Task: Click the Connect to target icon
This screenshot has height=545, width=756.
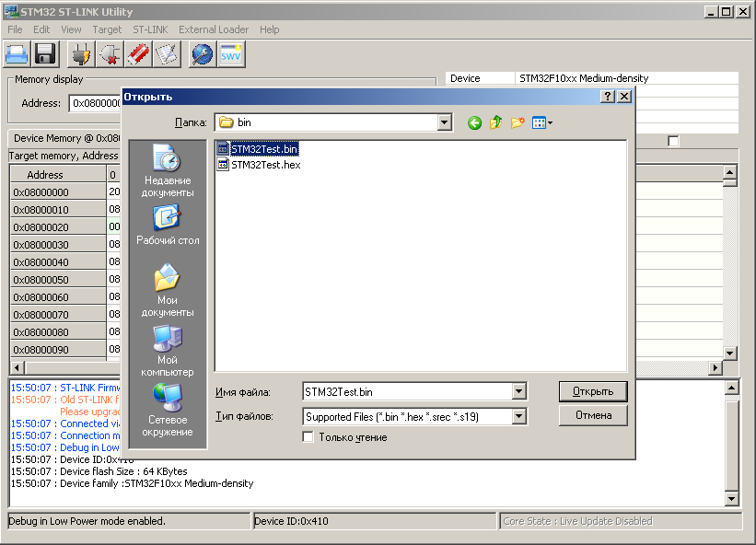Action: 82,55
